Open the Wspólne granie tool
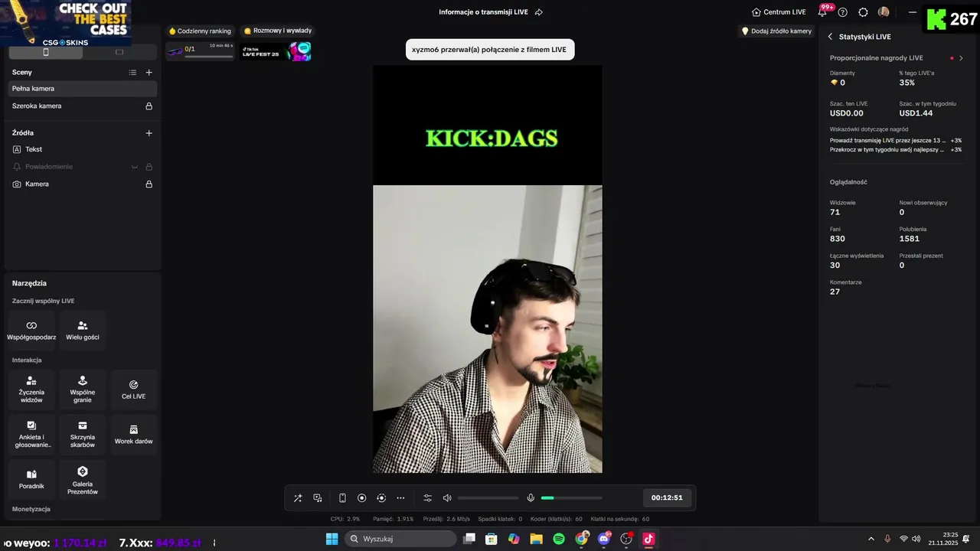This screenshot has width=980, height=551. [x=83, y=390]
